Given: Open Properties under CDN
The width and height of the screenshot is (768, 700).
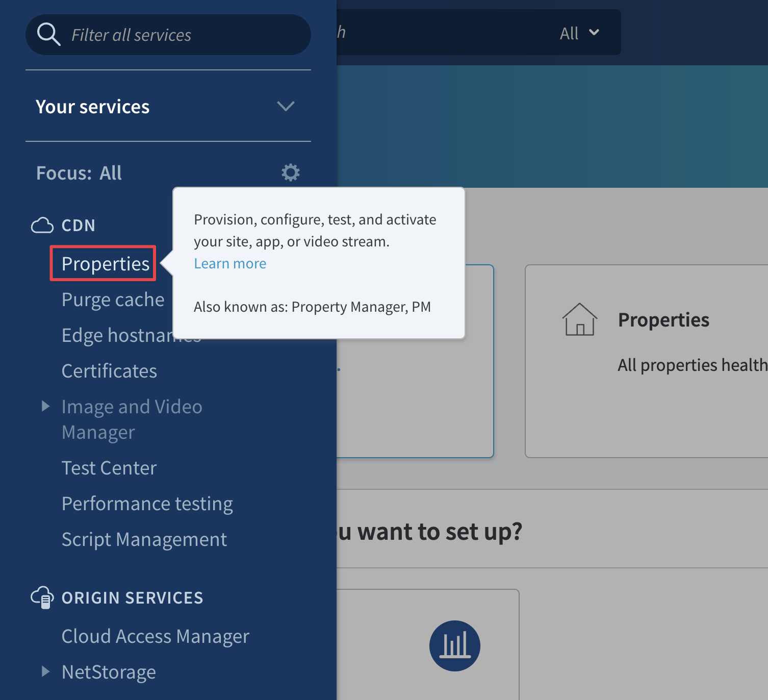Looking at the screenshot, I should [105, 264].
